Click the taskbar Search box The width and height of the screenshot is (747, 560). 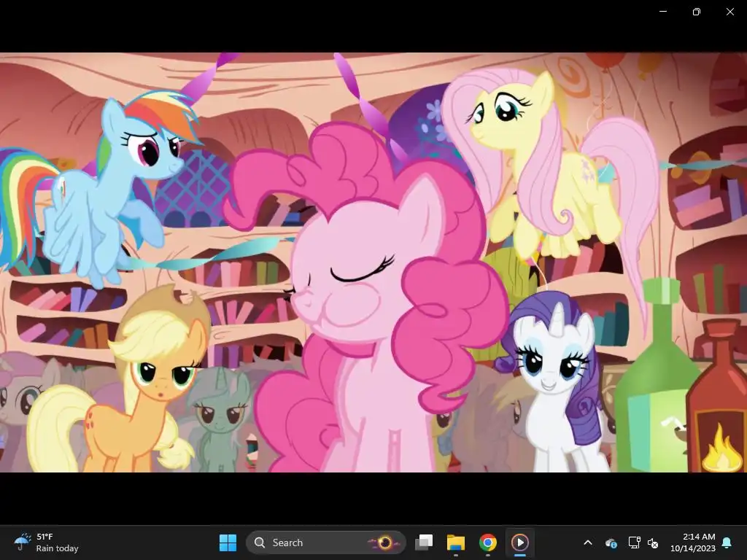(x=326, y=542)
